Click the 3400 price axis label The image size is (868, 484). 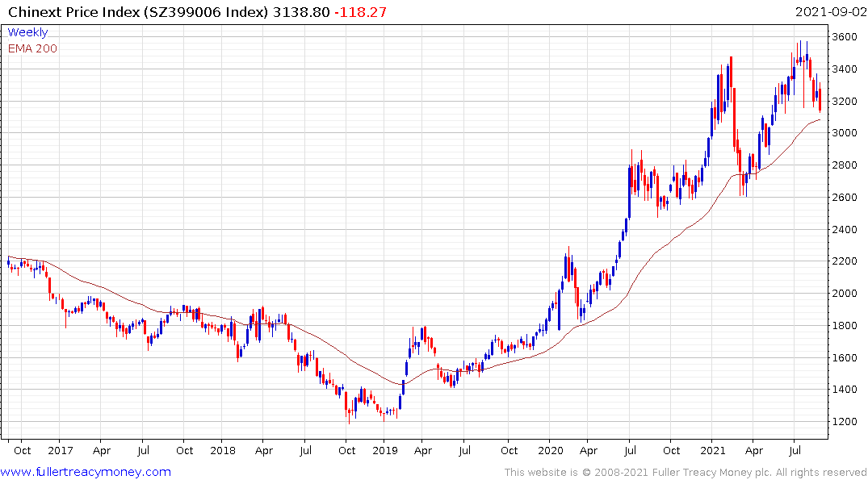tap(845, 69)
